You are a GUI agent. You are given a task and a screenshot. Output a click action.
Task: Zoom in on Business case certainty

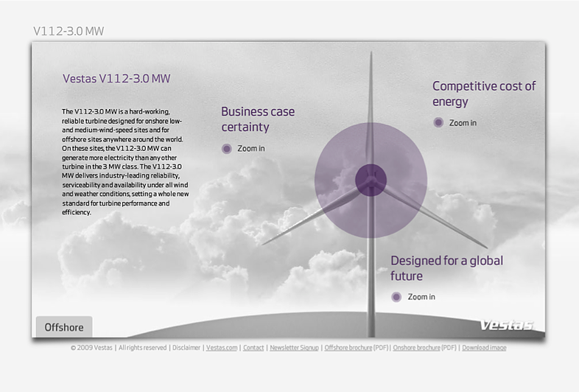(x=251, y=149)
